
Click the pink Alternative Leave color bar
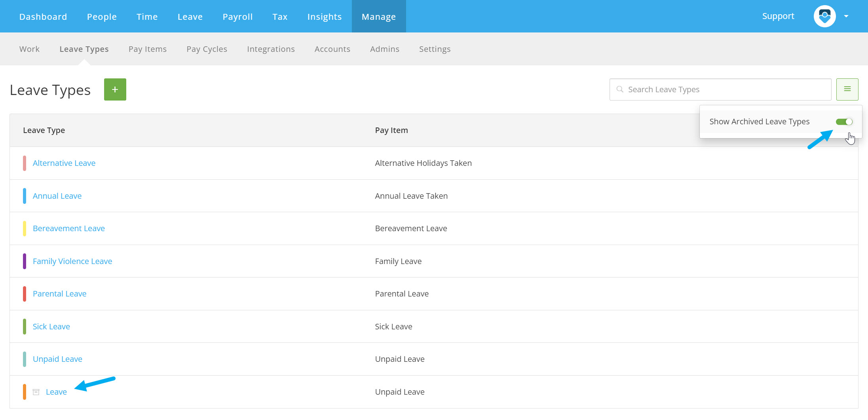click(x=25, y=163)
